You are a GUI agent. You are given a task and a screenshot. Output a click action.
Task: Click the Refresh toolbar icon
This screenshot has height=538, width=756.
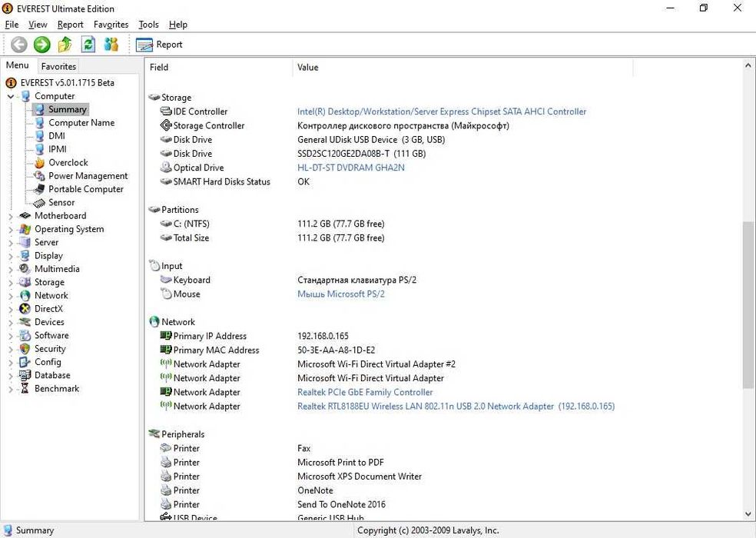[88, 45]
